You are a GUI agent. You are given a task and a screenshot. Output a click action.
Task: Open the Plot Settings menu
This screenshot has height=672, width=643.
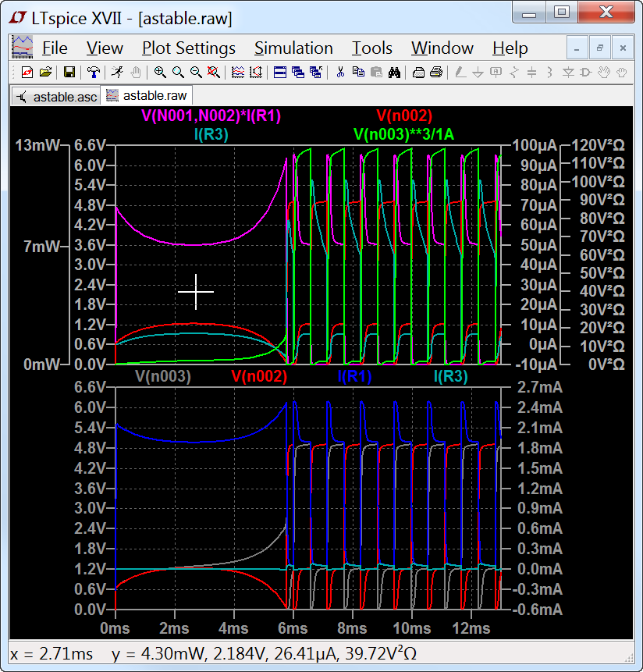pyautogui.click(x=188, y=48)
